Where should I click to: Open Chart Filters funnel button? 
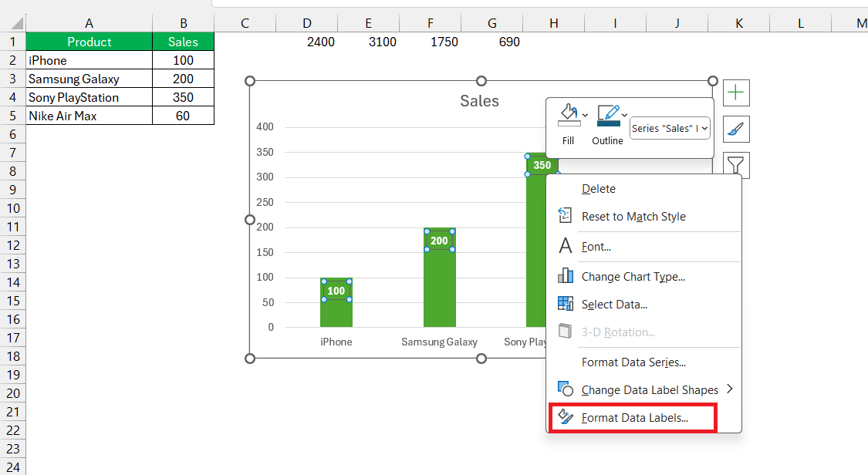tap(736, 165)
